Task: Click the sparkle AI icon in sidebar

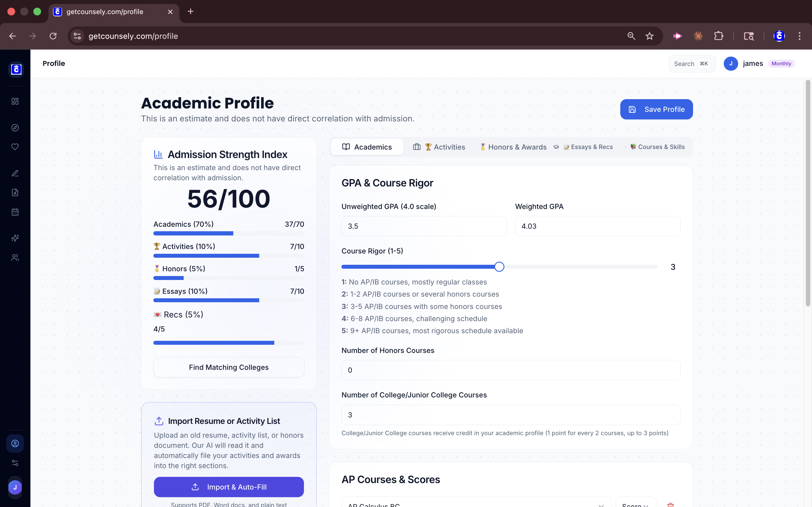Action: pos(15,238)
